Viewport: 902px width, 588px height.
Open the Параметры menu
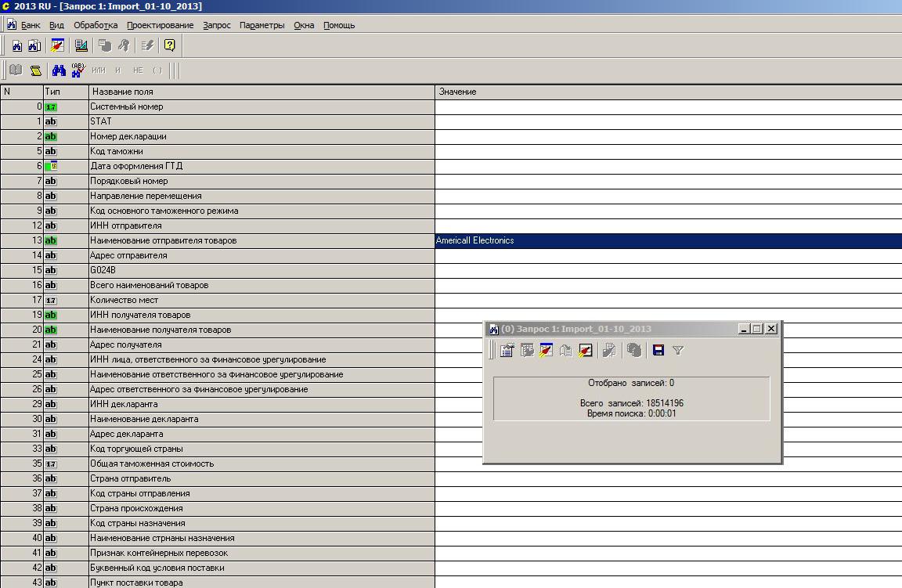[x=262, y=25]
